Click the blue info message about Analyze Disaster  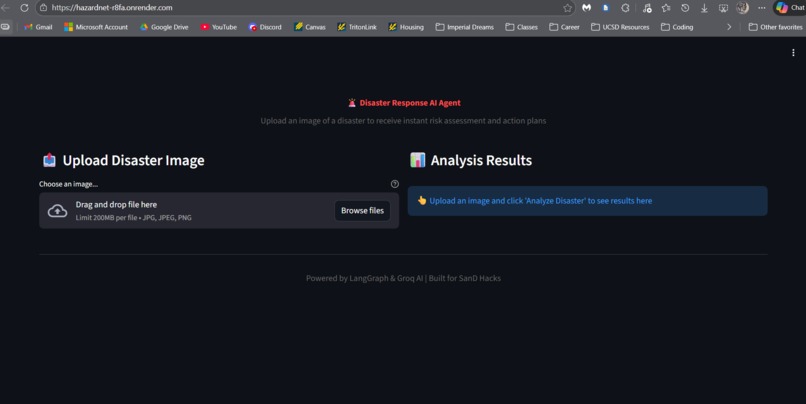(x=588, y=201)
